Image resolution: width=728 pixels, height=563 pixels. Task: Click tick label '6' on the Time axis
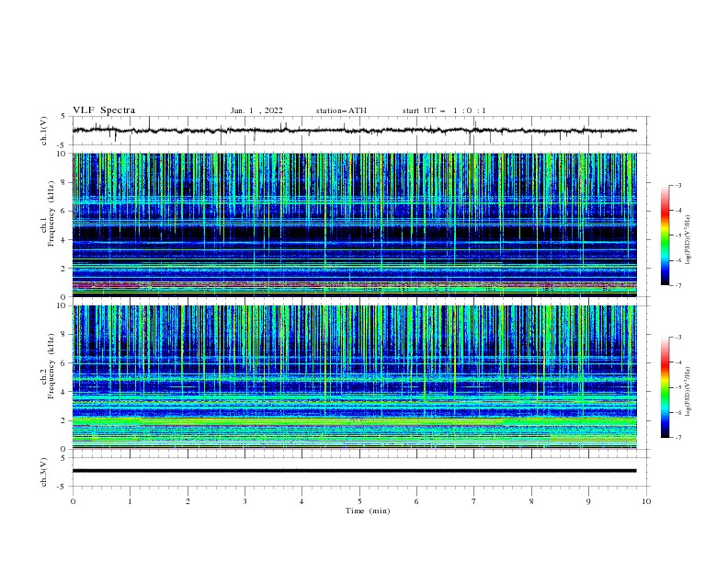tap(416, 501)
